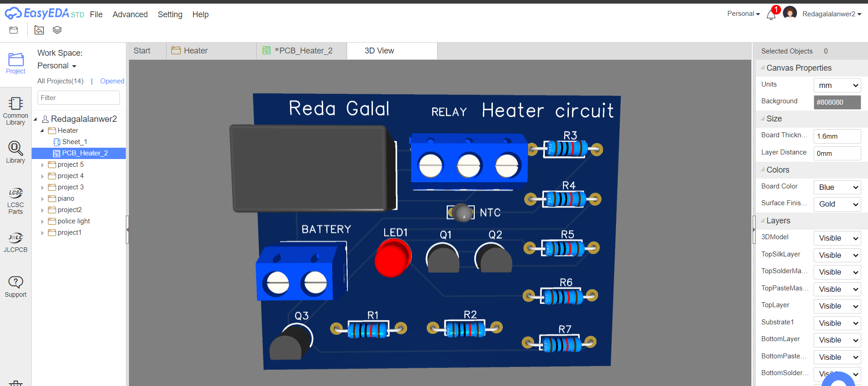Image resolution: width=868 pixels, height=386 pixels.
Task: Open the Help menu
Action: coord(200,14)
